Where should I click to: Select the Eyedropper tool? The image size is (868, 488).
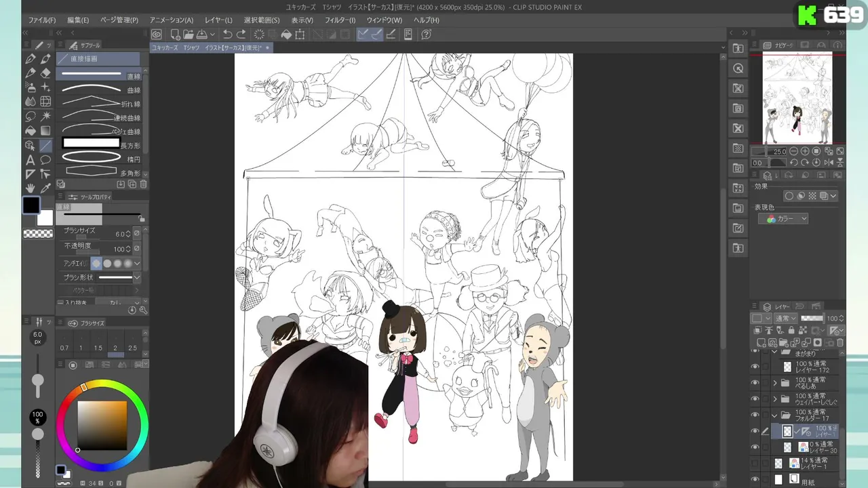pos(45,188)
